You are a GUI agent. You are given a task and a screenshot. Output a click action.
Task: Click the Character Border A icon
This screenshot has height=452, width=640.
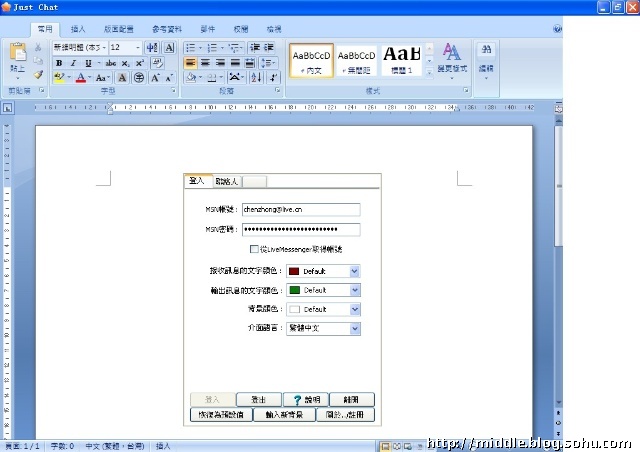(x=169, y=48)
